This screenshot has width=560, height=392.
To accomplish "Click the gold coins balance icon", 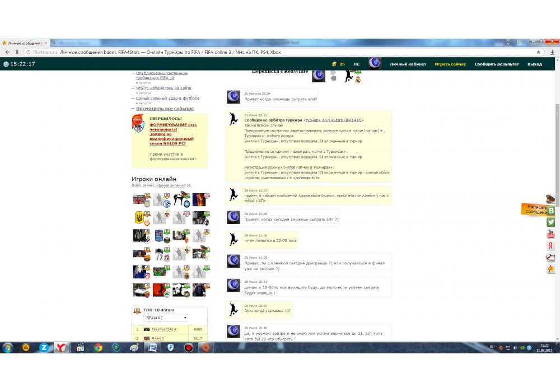I will [x=334, y=64].
